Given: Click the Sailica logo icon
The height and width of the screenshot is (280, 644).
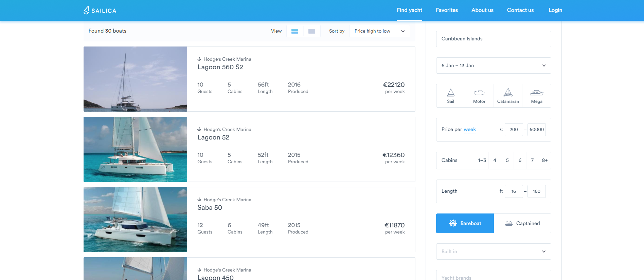Looking at the screenshot, I should 86,10.
